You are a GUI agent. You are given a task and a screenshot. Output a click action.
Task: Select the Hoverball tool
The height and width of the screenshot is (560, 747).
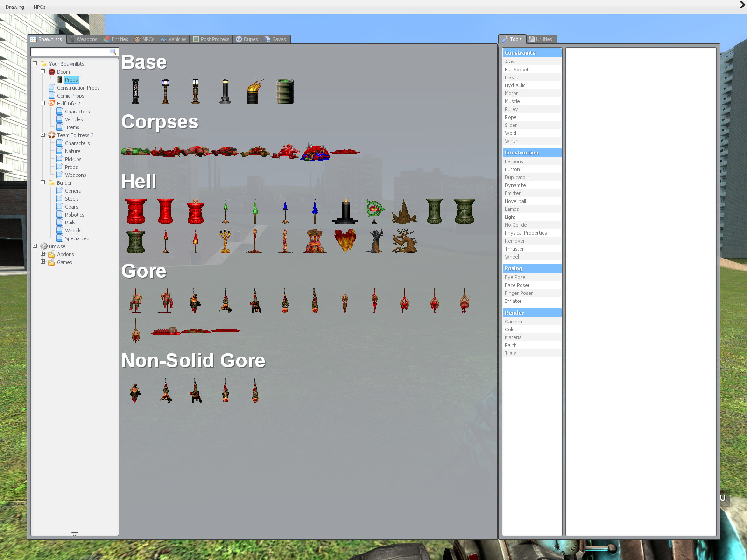pyautogui.click(x=532, y=201)
